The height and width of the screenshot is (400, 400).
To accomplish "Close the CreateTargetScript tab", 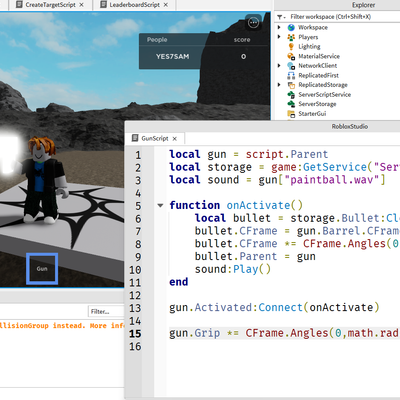I will (82, 5).
